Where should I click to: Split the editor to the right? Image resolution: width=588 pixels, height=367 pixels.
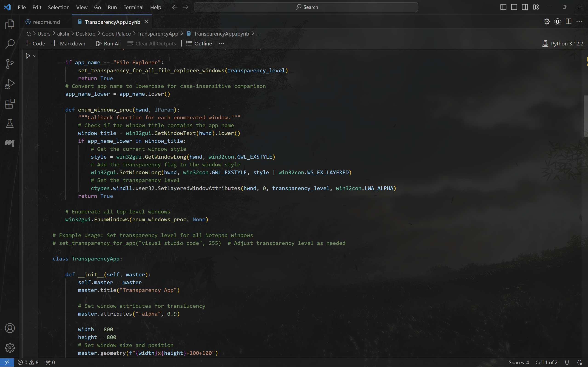568,22
